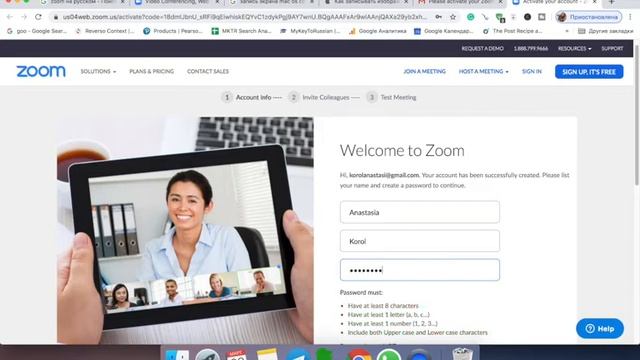
Task: Open Trash in the dock
Action: click(x=462, y=354)
